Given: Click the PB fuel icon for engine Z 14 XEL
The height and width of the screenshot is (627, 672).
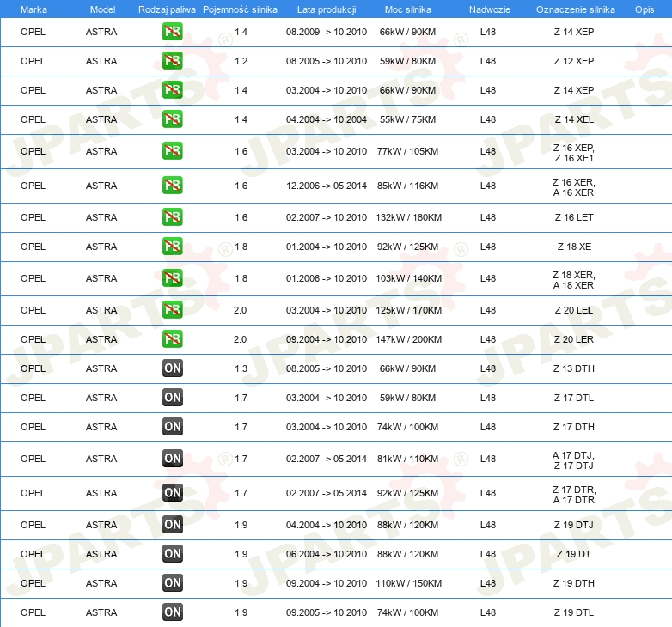Looking at the screenshot, I should (x=172, y=119).
